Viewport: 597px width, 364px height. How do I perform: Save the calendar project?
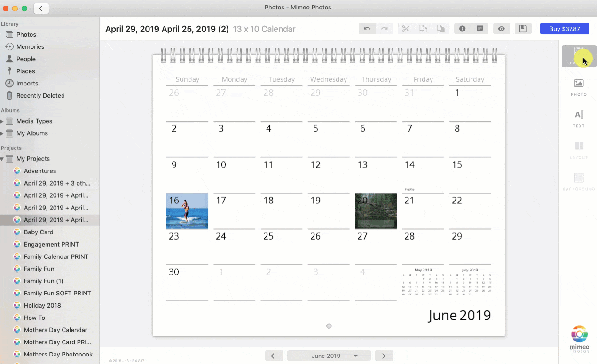[x=523, y=29]
